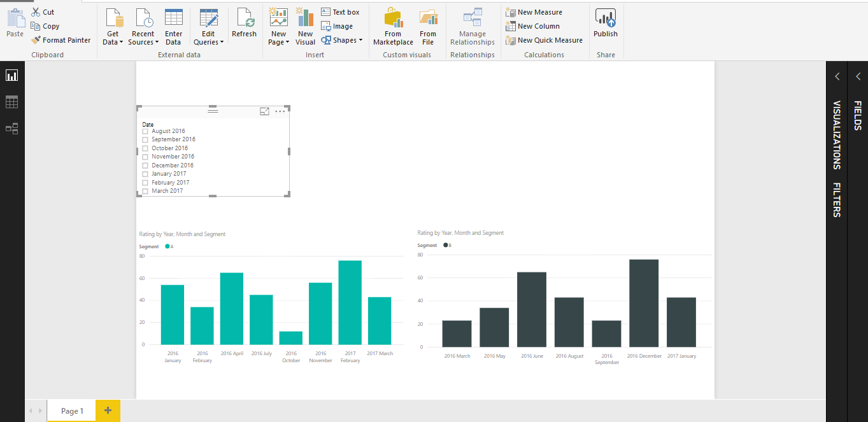This screenshot has height=422, width=868.
Task: Check the January 2017 checkbox
Action: [x=145, y=174]
